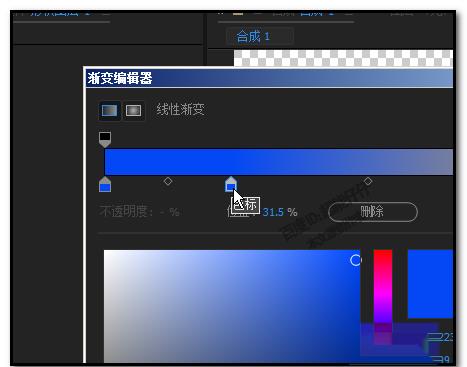Click the 删除 delete button
Image resolution: width=467 pixels, height=367 pixels.
(373, 212)
